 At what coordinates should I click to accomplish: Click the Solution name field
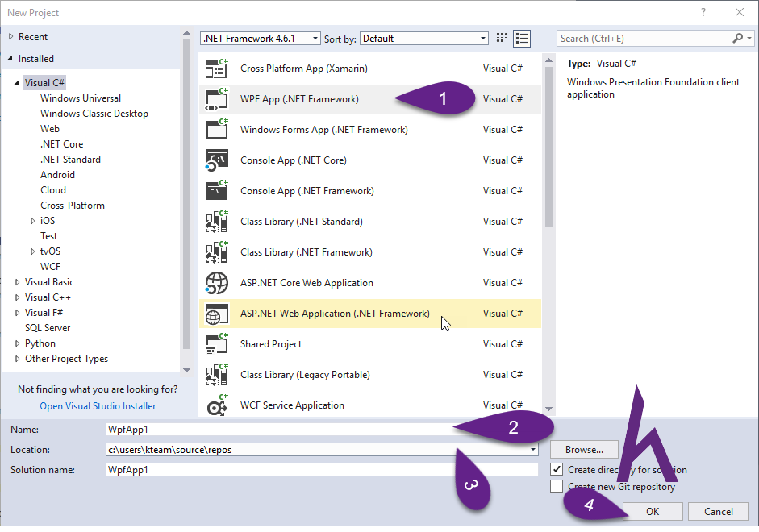tap(322, 470)
